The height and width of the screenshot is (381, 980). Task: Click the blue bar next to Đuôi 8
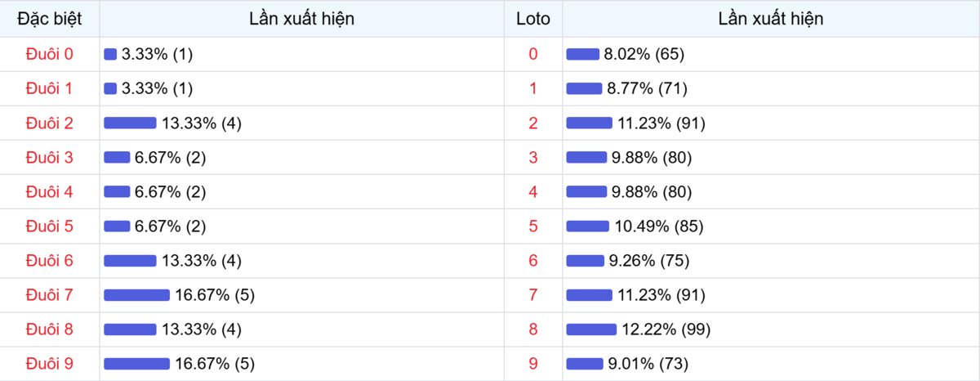130,329
